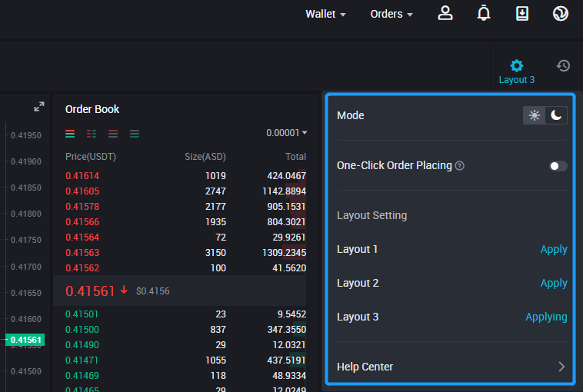Click the download app icon
Screen dimensions: 583x392
click(x=522, y=14)
